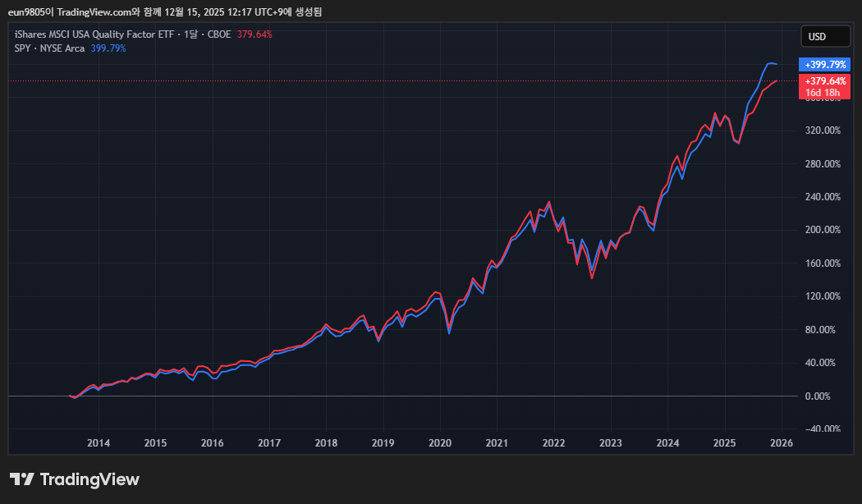The image size is (862, 504).
Task: Click the 40.00% scale label
Action: click(820, 363)
